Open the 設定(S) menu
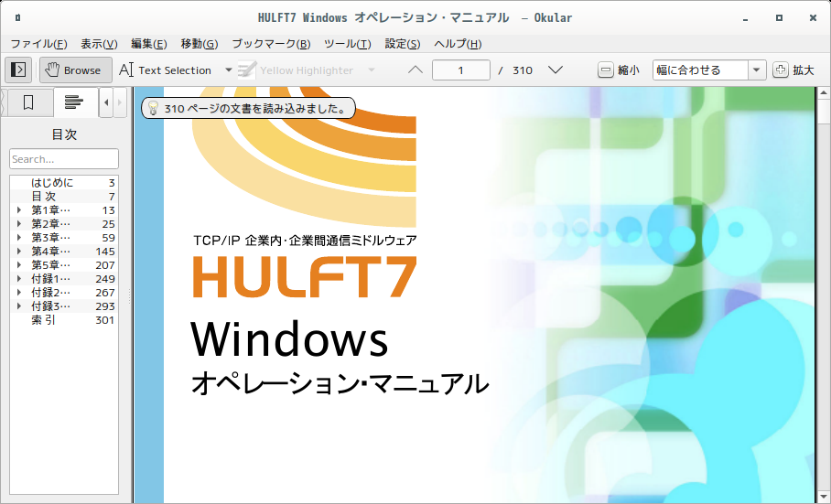 click(x=403, y=44)
